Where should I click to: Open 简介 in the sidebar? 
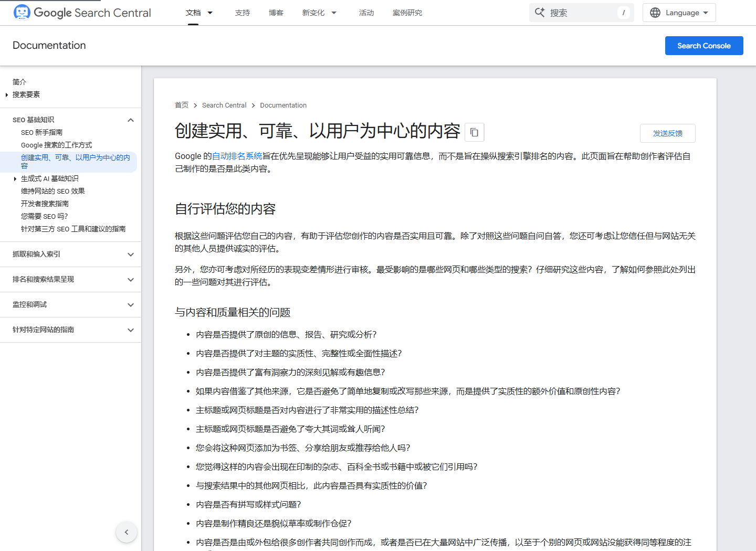point(19,82)
